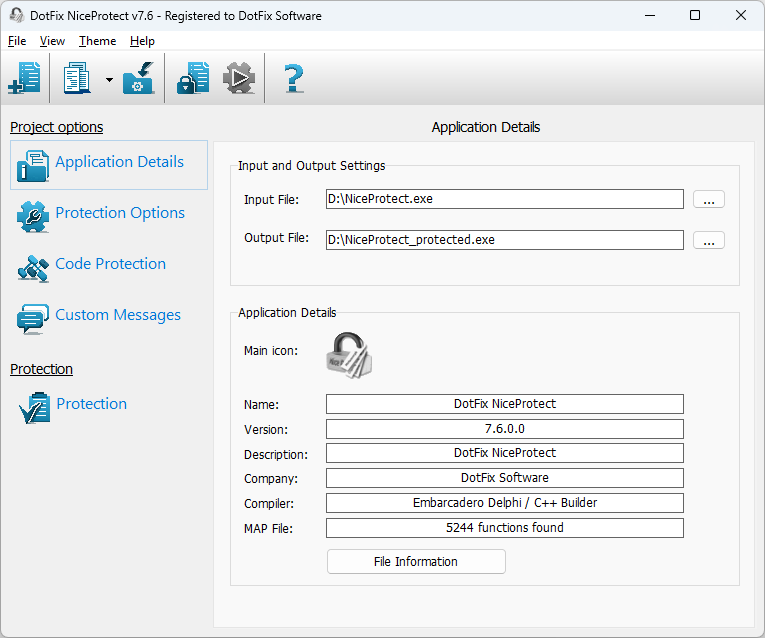Screen dimensions: 765x638
Task: Click the Code Protection sidebar icon
Action: (33, 268)
